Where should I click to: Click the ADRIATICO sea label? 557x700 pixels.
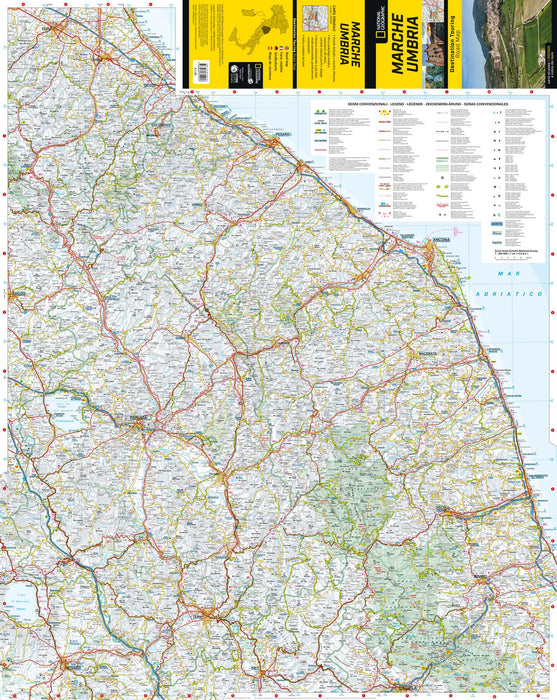click(x=509, y=294)
